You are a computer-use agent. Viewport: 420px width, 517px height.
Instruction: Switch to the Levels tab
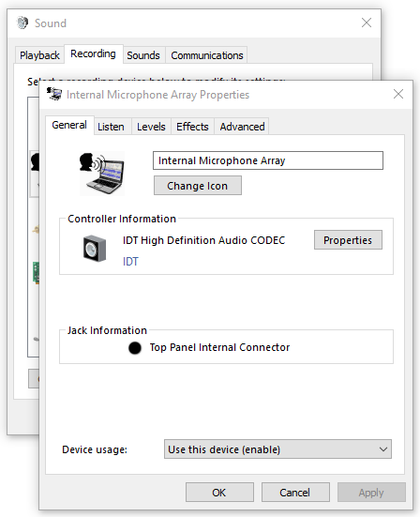(151, 127)
